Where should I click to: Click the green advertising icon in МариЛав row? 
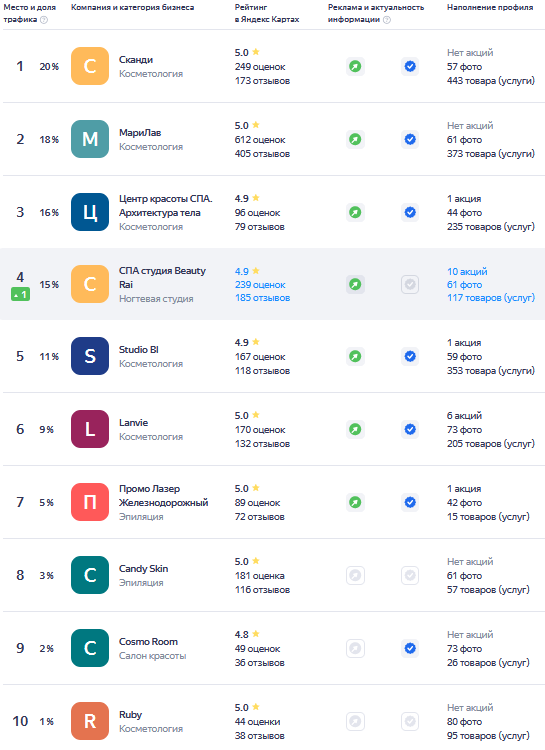pos(355,139)
